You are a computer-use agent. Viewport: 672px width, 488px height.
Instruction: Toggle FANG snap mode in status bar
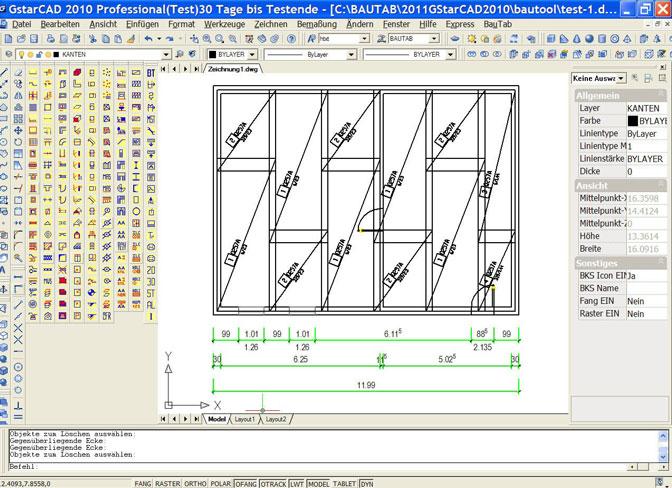tap(143, 483)
